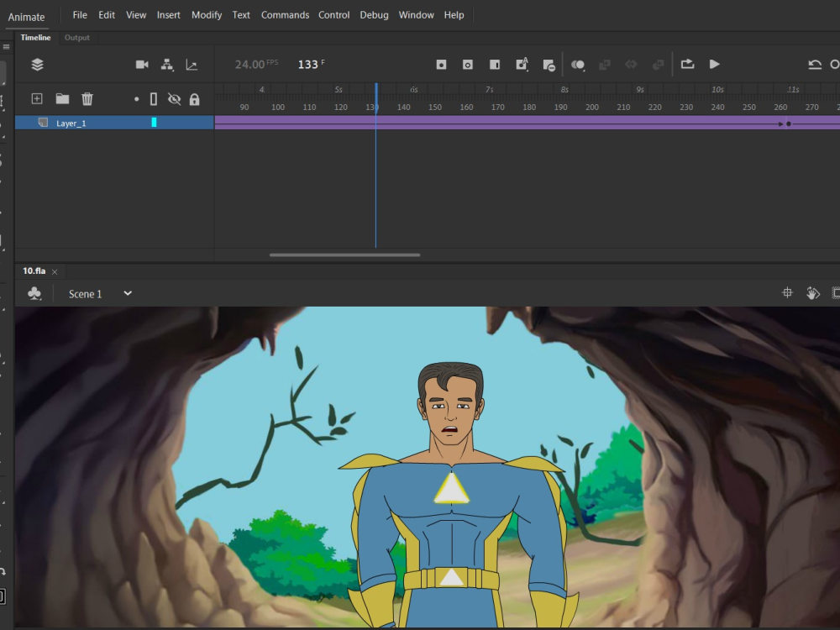The image size is (840, 630).
Task: Open the Modify menu
Action: [207, 15]
